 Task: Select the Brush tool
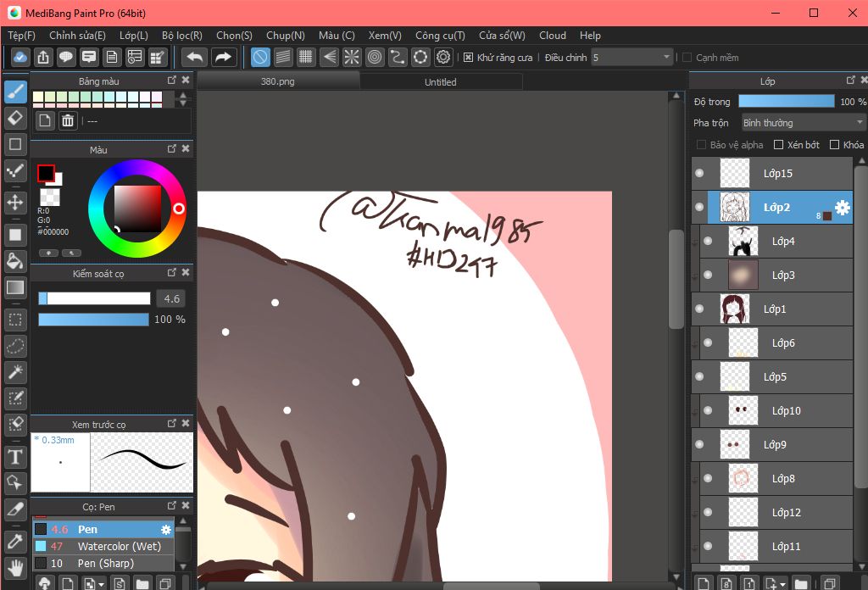15,92
